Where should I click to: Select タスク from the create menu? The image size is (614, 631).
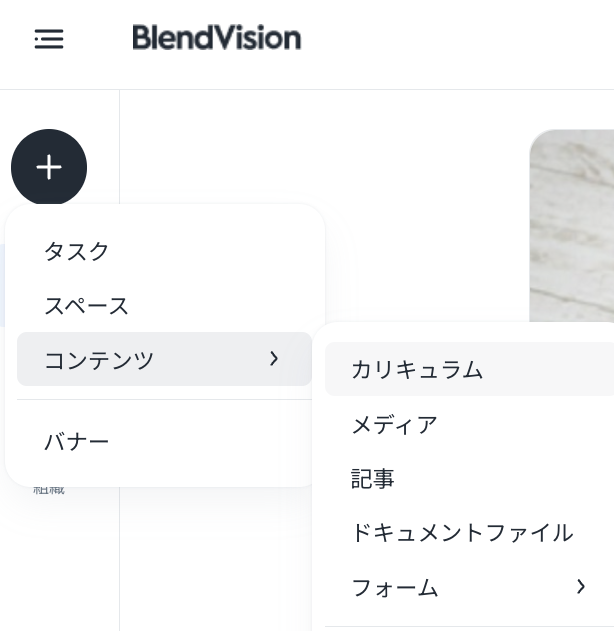[77, 251]
